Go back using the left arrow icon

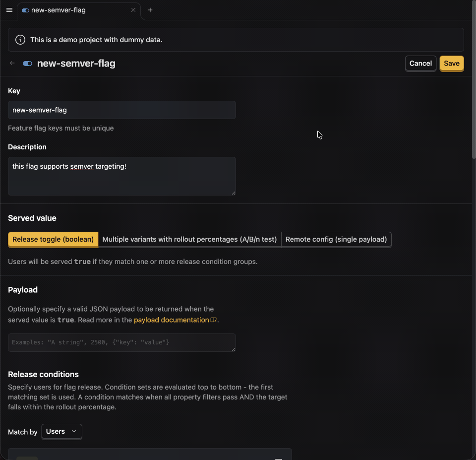point(12,63)
